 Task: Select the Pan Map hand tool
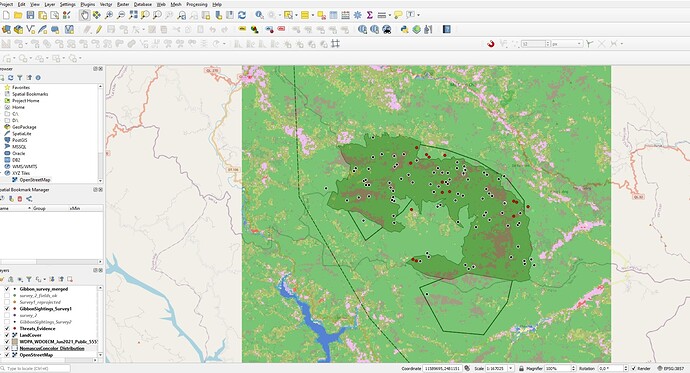click(x=84, y=15)
